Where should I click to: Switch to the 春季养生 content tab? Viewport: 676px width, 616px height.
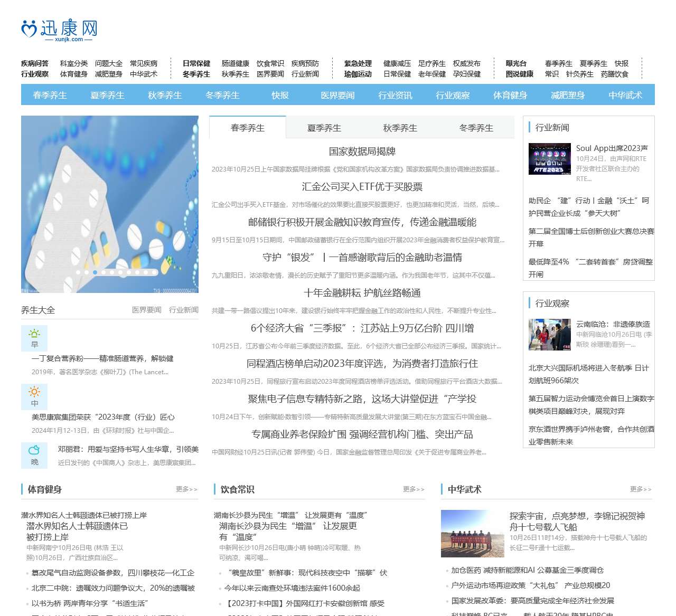(x=248, y=128)
